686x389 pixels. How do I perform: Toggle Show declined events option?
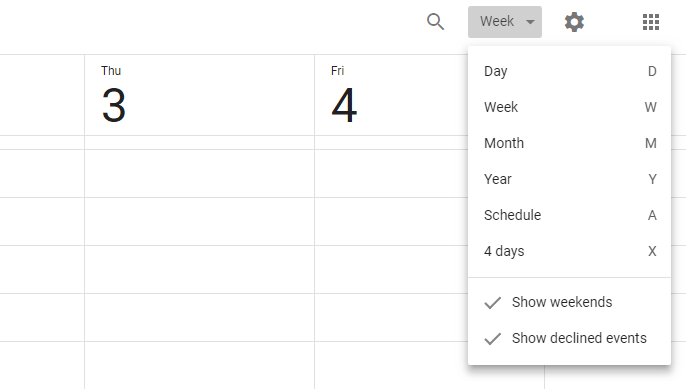pos(569,338)
